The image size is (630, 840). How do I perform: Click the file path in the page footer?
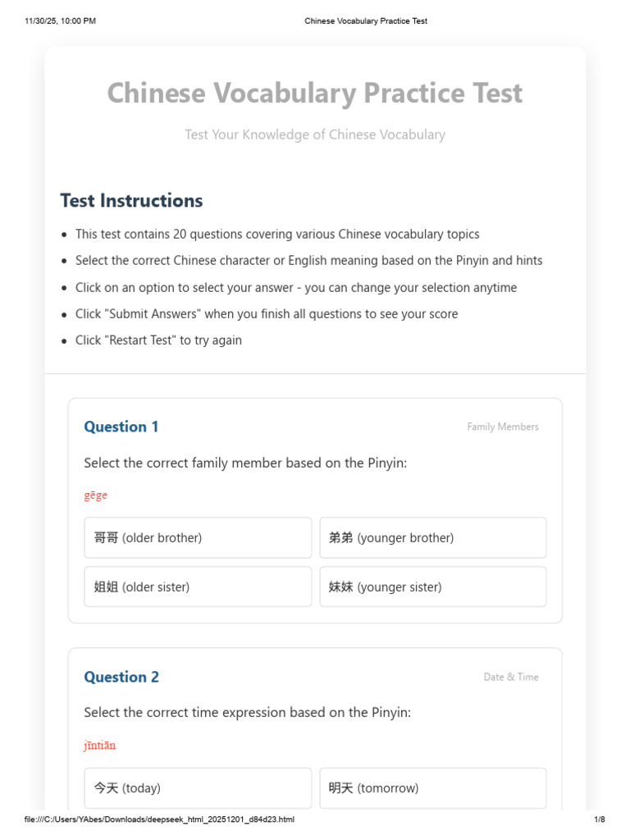159,819
